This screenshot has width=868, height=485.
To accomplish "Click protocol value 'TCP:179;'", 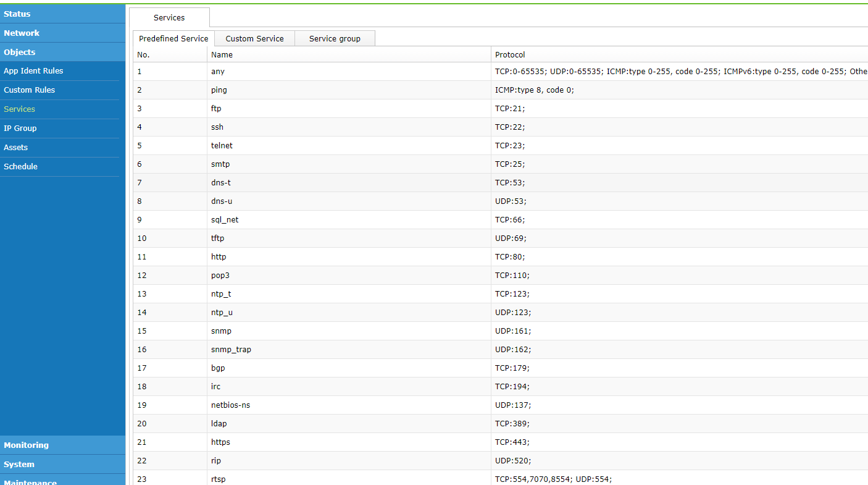I will [x=512, y=368].
